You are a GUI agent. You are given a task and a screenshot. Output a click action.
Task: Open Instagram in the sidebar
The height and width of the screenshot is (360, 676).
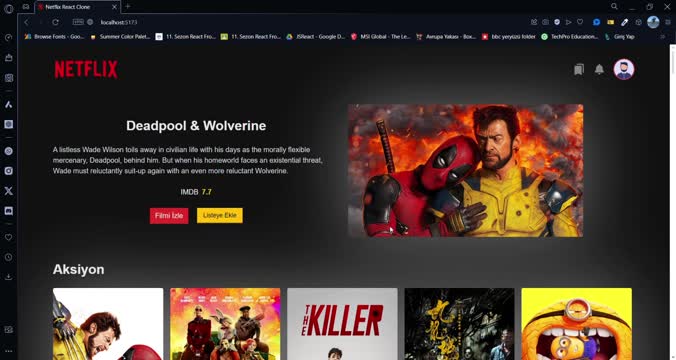coord(8,171)
